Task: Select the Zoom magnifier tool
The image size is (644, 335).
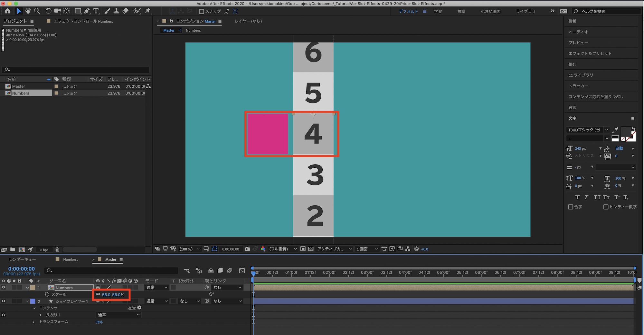Action: [x=37, y=11]
